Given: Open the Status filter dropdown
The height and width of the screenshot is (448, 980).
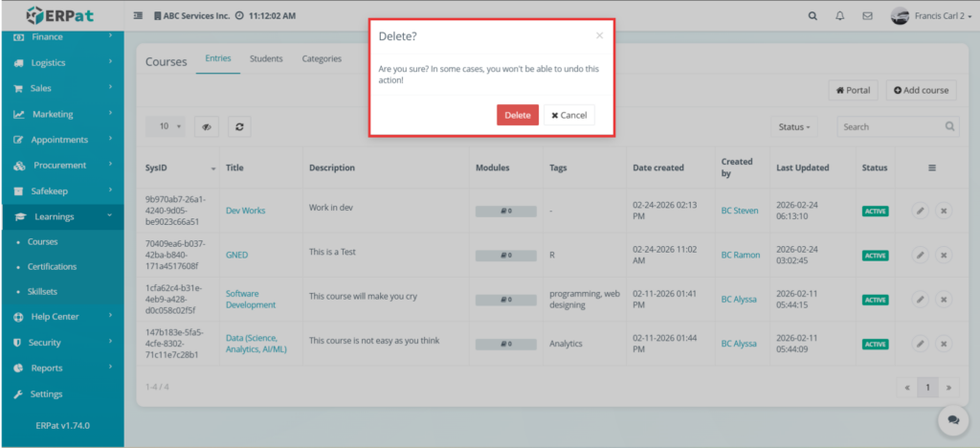Looking at the screenshot, I should click(794, 126).
